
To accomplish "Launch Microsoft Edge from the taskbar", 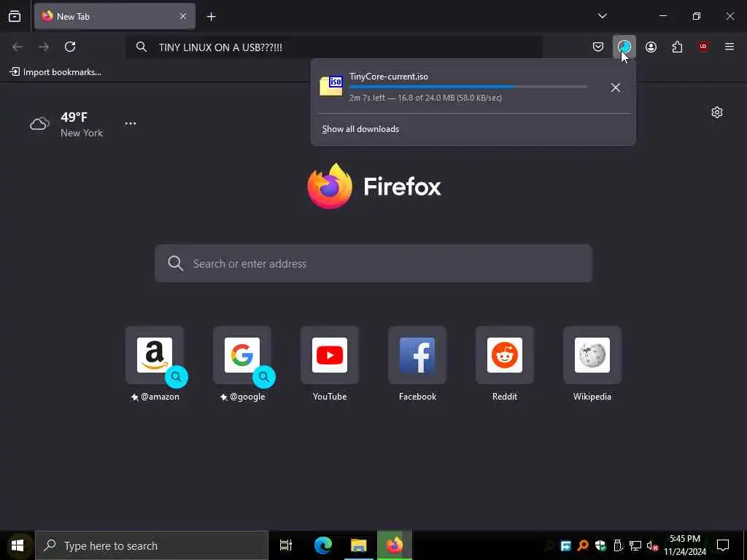I will click(x=323, y=545).
